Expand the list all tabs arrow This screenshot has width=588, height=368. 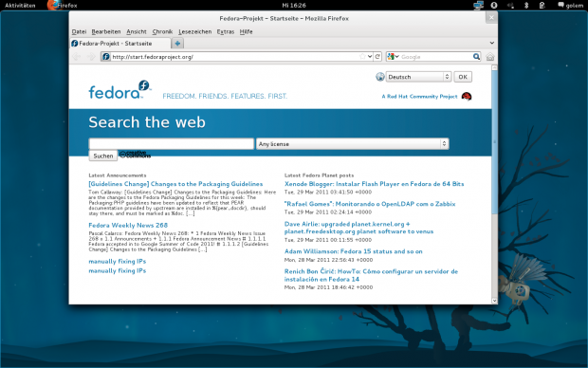[491, 43]
